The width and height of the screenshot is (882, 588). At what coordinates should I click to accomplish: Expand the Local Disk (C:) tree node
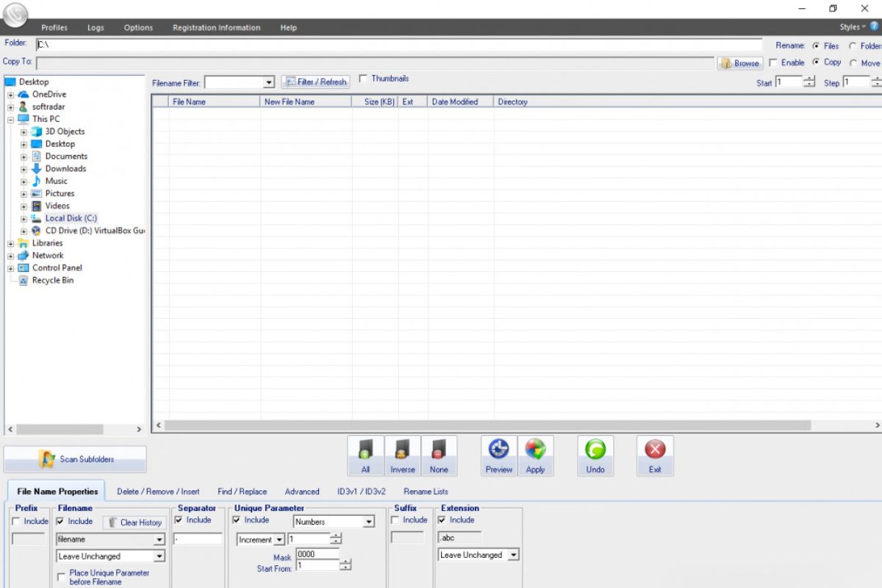tap(24, 219)
